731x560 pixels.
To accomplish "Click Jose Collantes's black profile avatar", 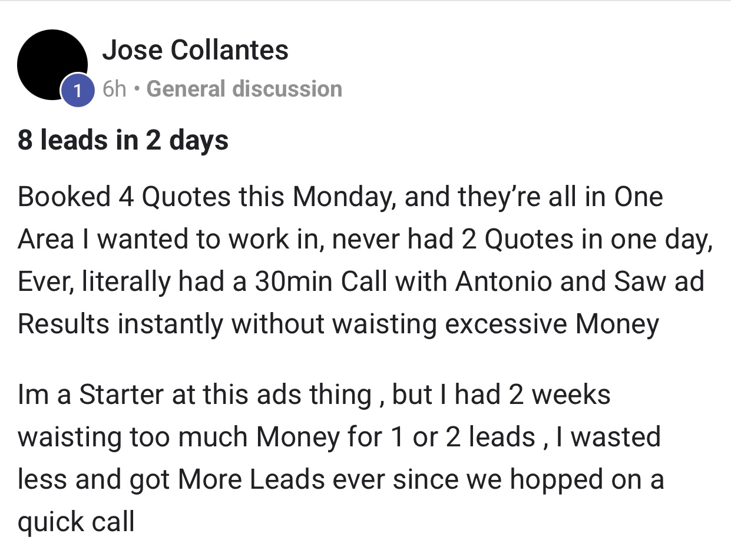I will [52, 65].
